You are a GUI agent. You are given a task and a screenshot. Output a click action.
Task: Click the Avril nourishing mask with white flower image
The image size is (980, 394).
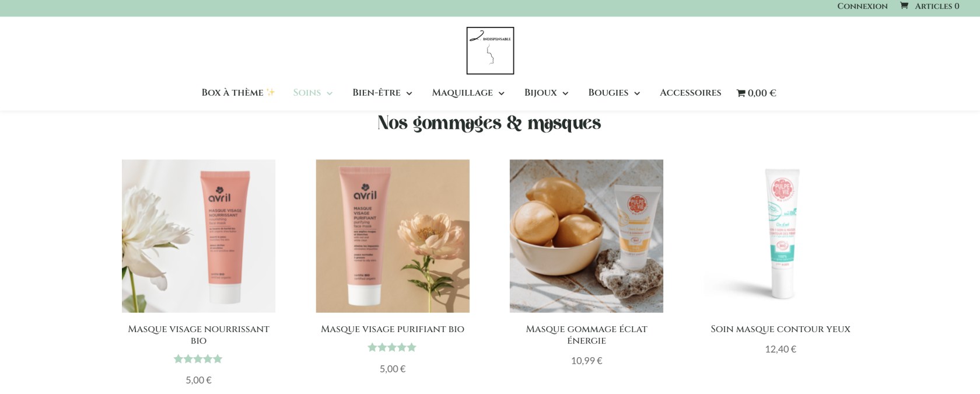pyautogui.click(x=198, y=236)
